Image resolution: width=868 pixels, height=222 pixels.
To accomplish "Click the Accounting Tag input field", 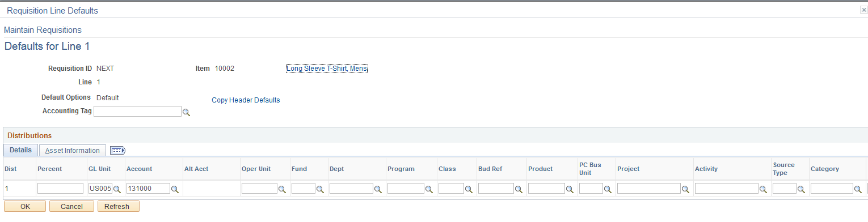I will (x=137, y=112).
